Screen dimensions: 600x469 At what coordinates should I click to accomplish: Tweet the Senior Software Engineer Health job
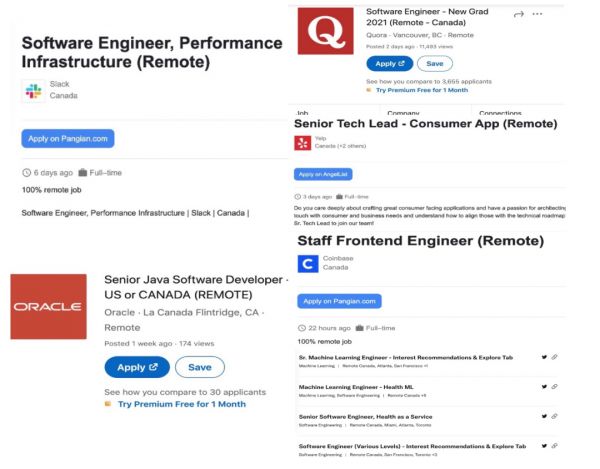coord(544,415)
